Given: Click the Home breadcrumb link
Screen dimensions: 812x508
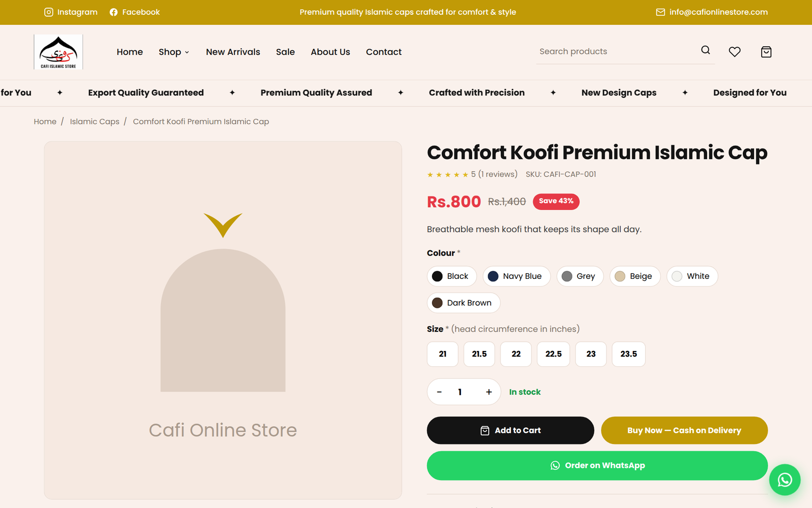Looking at the screenshot, I should click(x=45, y=121).
